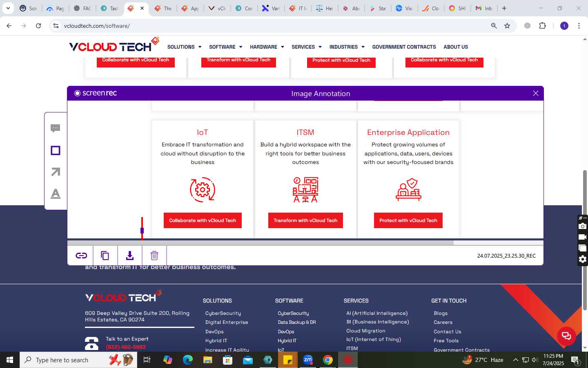Close the Image Annotation window
Image resolution: width=588 pixels, height=368 pixels.
click(536, 93)
